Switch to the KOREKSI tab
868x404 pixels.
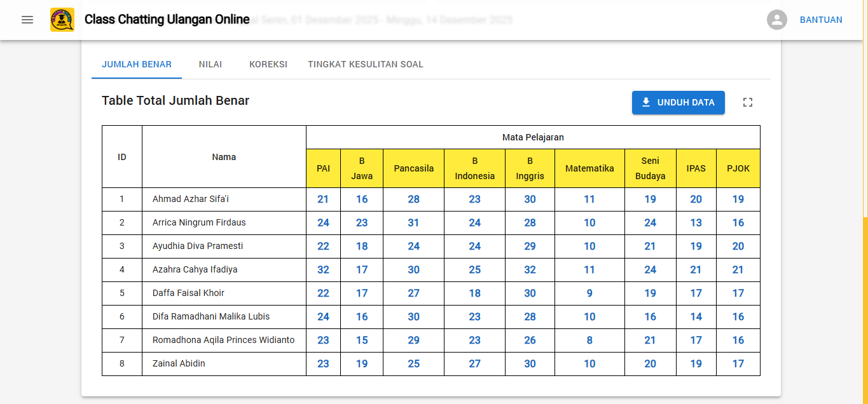tap(268, 64)
